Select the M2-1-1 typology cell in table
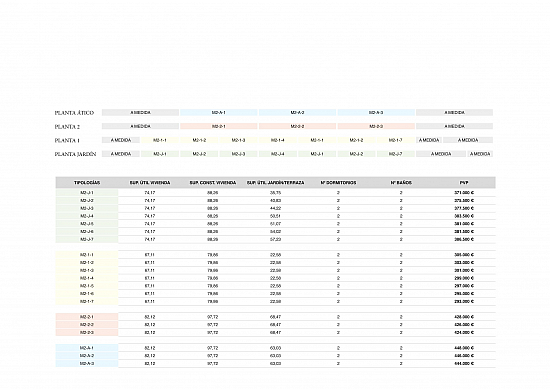The height and width of the screenshot is (389, 550). coord(87,255)
